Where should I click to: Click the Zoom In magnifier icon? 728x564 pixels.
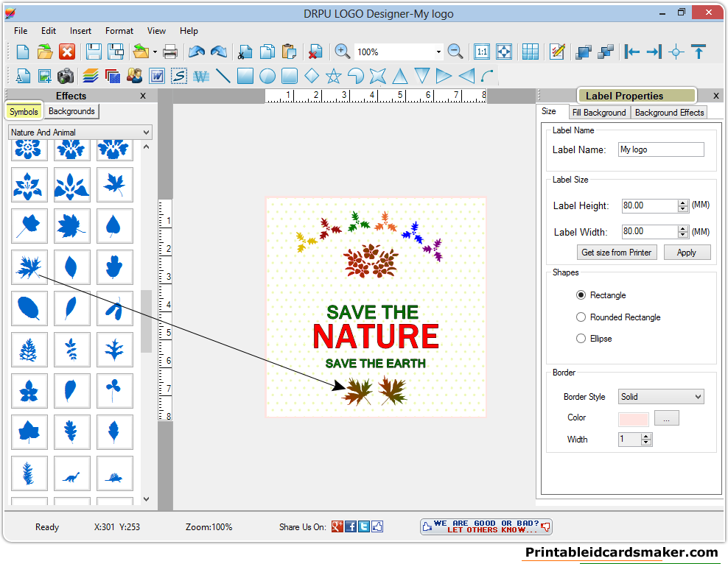(342, 52)
